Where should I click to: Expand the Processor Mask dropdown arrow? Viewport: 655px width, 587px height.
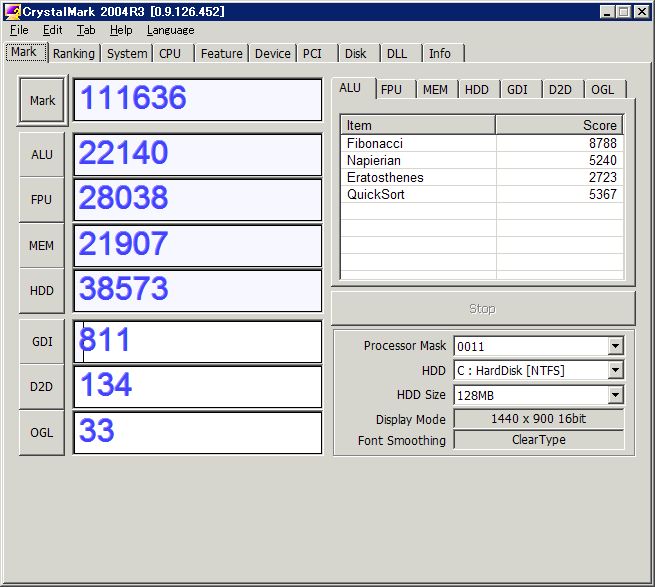tap(615, 346)
